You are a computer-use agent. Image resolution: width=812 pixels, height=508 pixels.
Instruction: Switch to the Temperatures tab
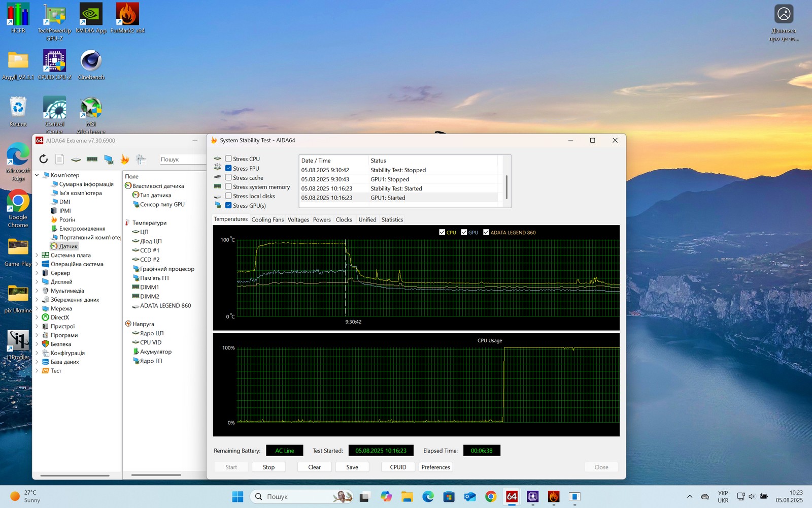pyautogui.click(x=231, y=219)
